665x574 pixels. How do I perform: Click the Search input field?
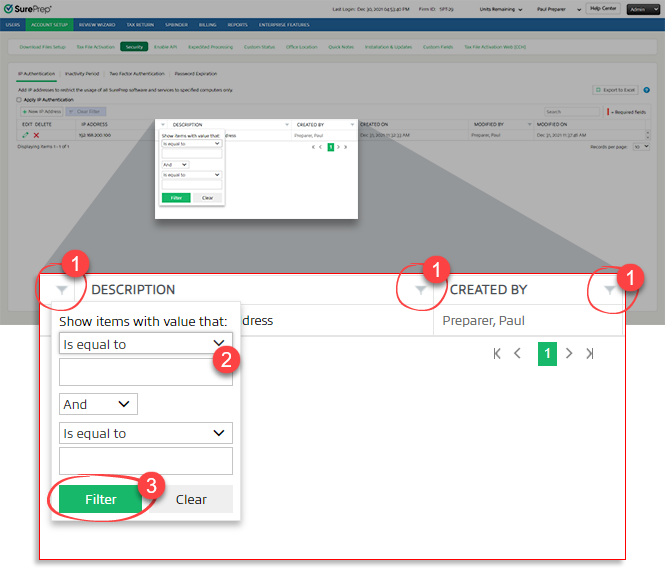pyautogui.click(x=571, y=111)
